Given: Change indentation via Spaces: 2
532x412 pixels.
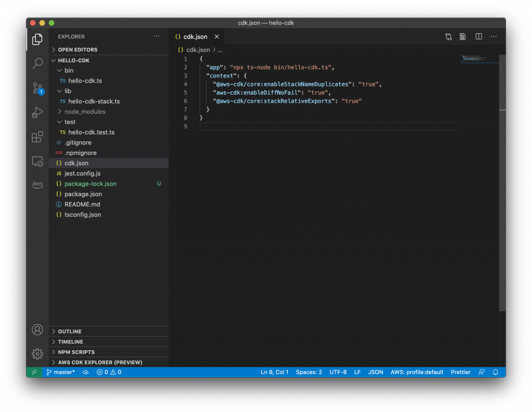Looking at the screenshot, I should [309, 373].
